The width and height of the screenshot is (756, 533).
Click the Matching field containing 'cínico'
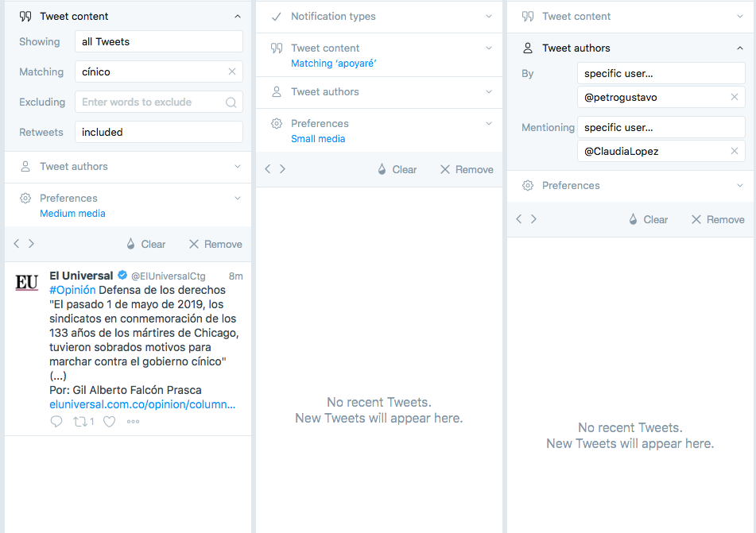pyautogui.click(x=159, y=71)
